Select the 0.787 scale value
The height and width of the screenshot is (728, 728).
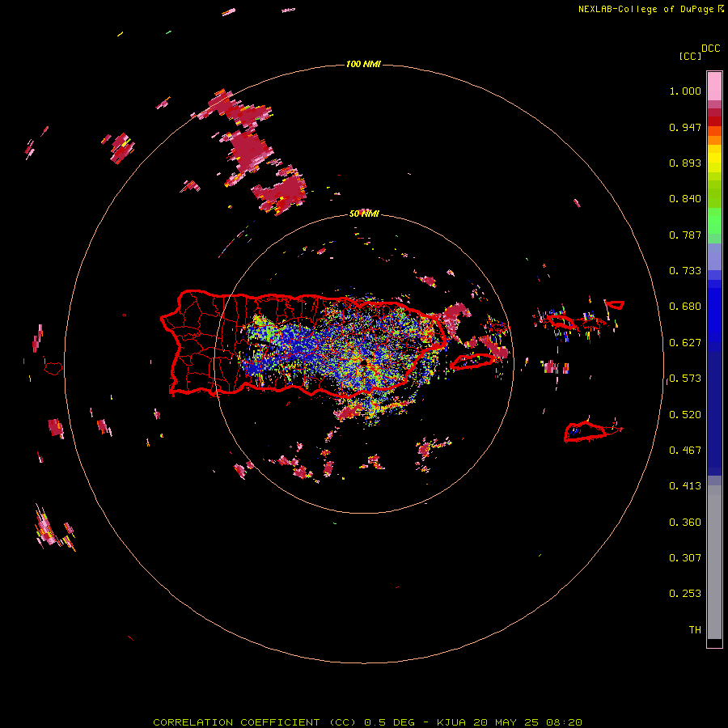point(685,235)
